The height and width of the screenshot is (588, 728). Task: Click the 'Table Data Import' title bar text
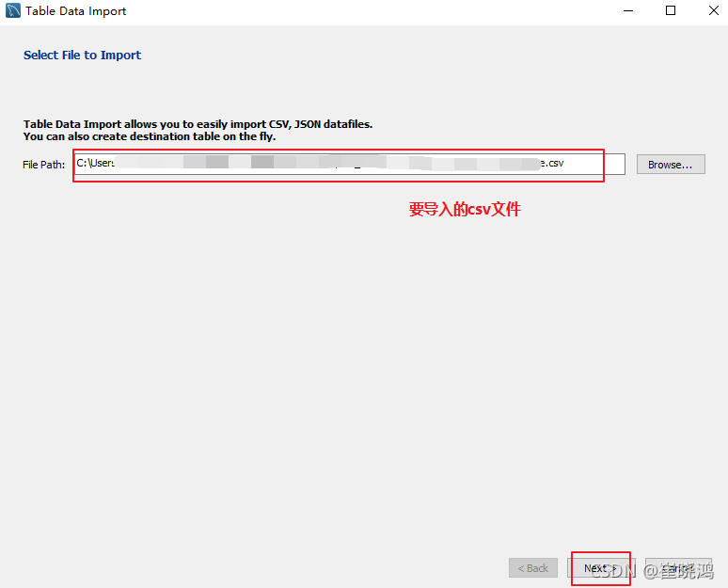[x=75, y=11]
